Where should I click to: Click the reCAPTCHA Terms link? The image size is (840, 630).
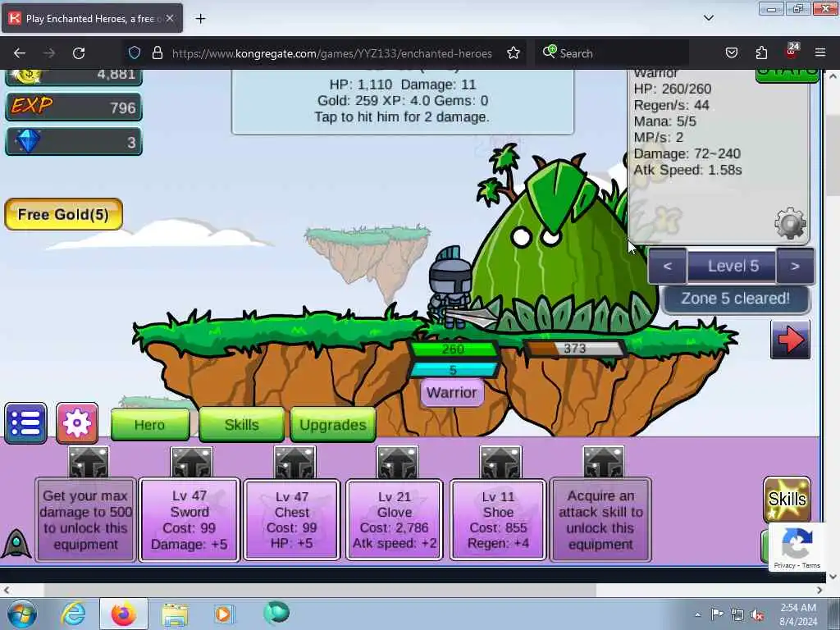point(811,565)
